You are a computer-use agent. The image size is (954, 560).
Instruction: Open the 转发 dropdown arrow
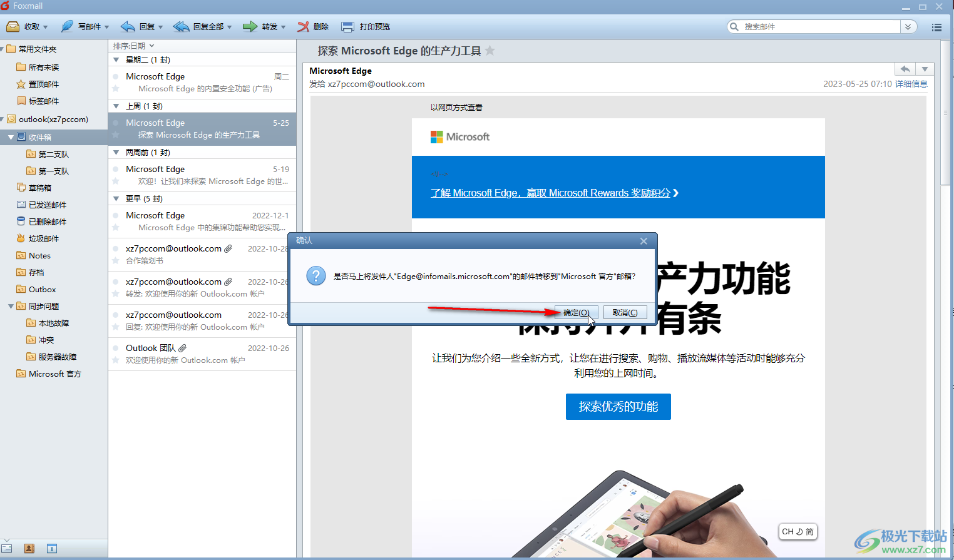(283, 27)
